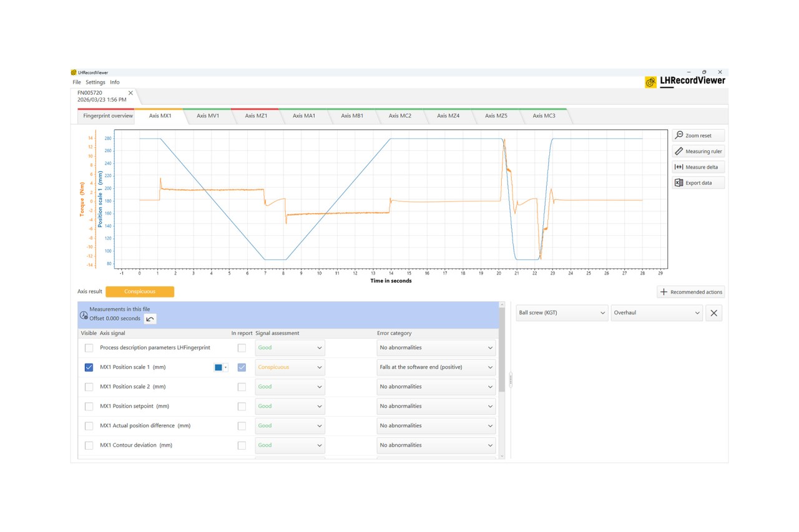The image size is (799, 532).
Task: Click the Position scale 1 (mm) axis label
Action: 100,199
